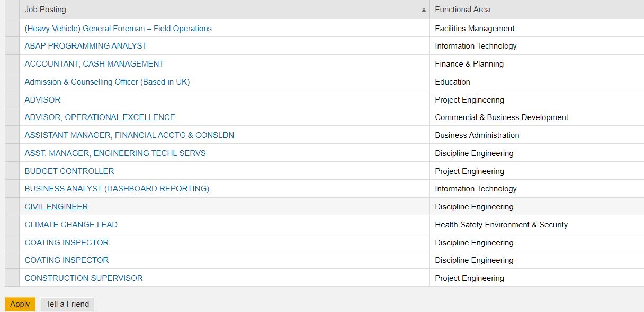
Task: Open the CLIMATE CHANGE LEAD posting link
Action: point(71,225)
